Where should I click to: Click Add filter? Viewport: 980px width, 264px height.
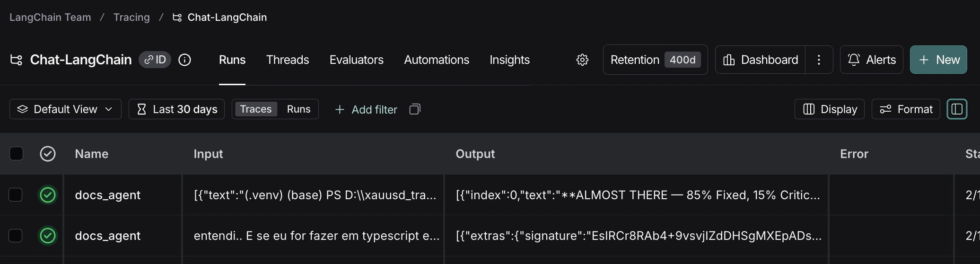366,109
